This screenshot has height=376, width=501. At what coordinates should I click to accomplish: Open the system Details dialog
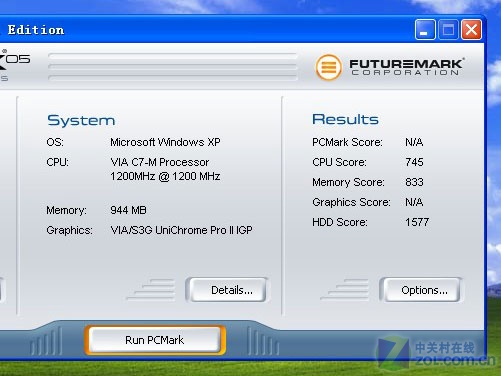tap(227, 290)
